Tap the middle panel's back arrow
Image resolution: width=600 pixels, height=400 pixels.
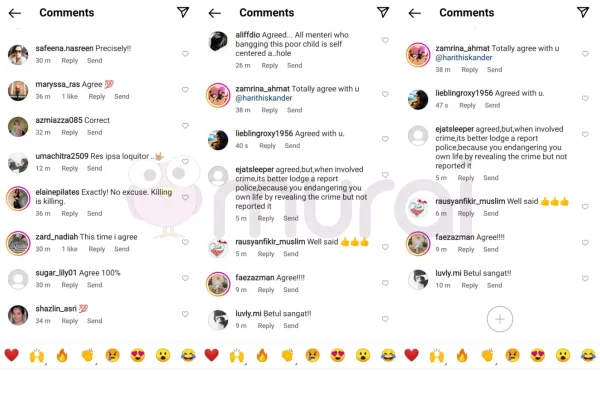(215, 13)
